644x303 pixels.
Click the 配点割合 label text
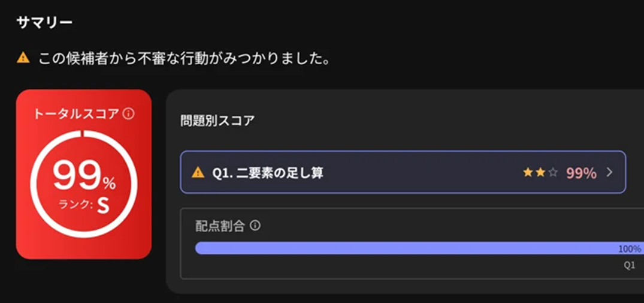tap(220, 226)
